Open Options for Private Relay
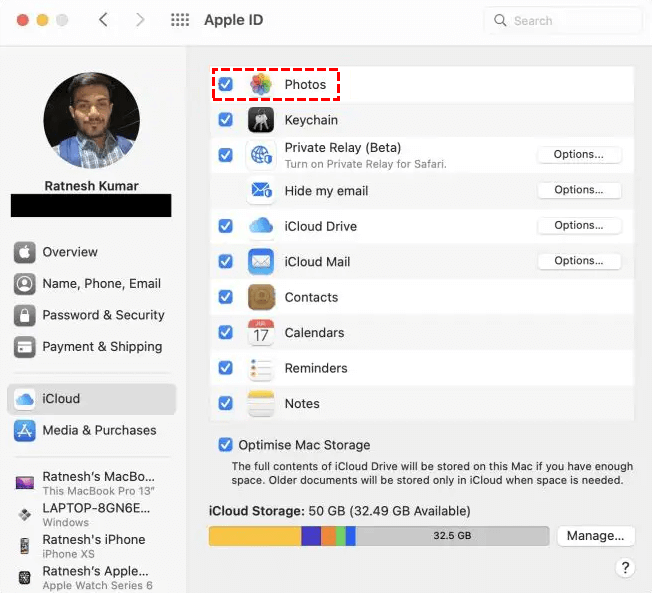The image size is (652, 593). 579,155
